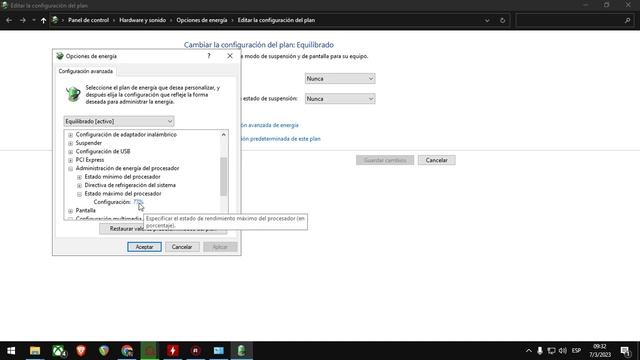Screen dimensions: 640x360
Task: Expand the Suspender node
Action: (71, 143)
